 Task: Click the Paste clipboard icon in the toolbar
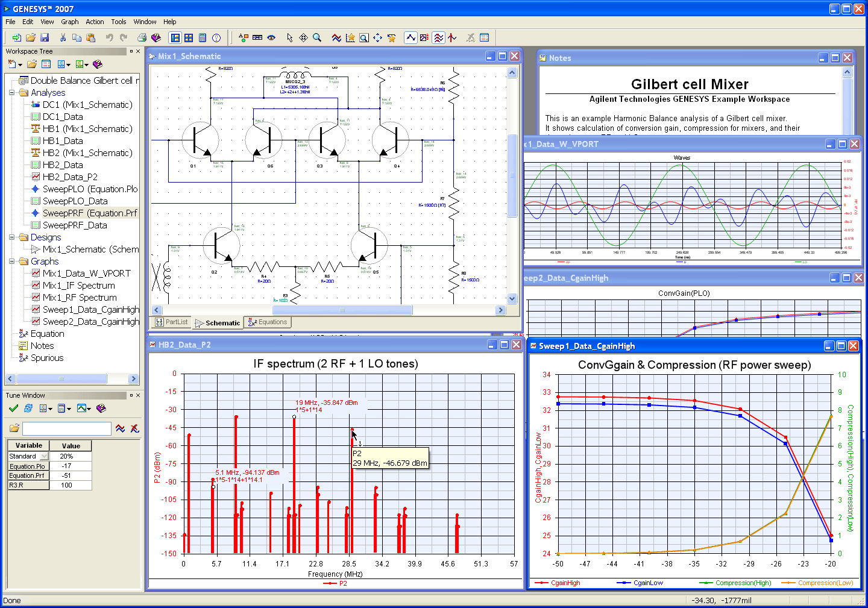coord(90,37)
